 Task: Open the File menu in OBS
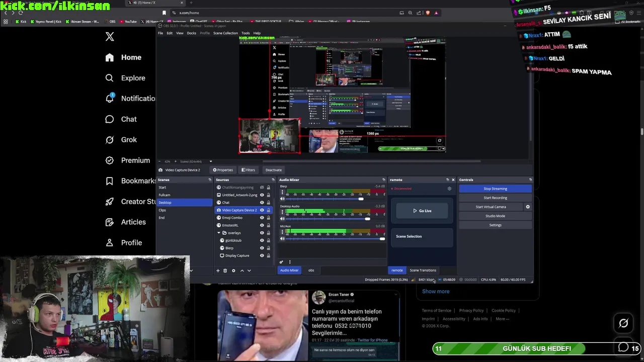[x=160, y=33]
